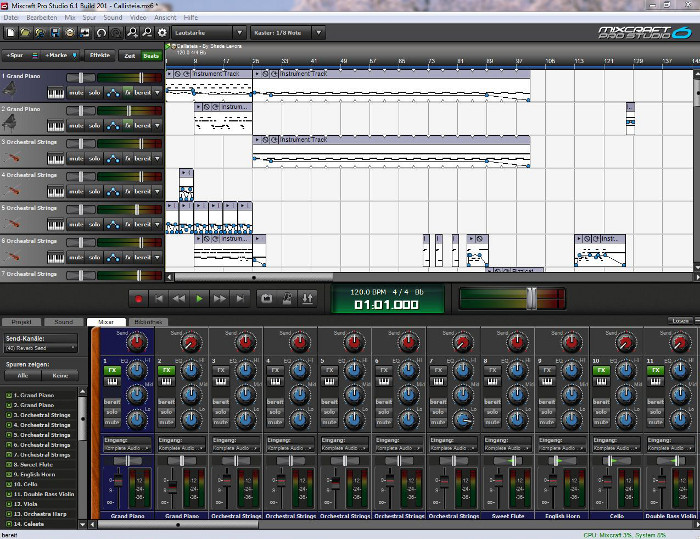Switch to the Bibliothek tab
Image resolution: width=700 pixels, height=539 pixels.
pos(148,322)
